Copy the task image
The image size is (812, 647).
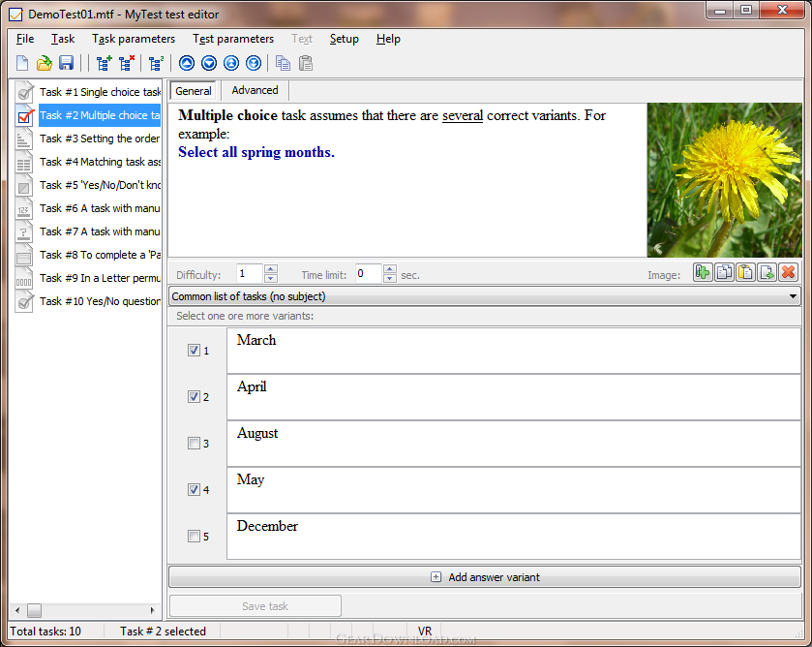[724, 272]
